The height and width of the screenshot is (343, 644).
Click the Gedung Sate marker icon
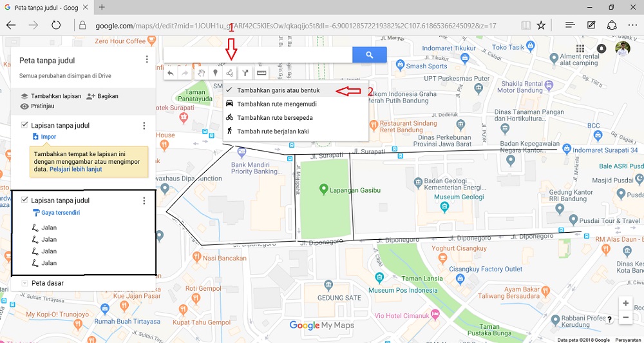point(328,284)
